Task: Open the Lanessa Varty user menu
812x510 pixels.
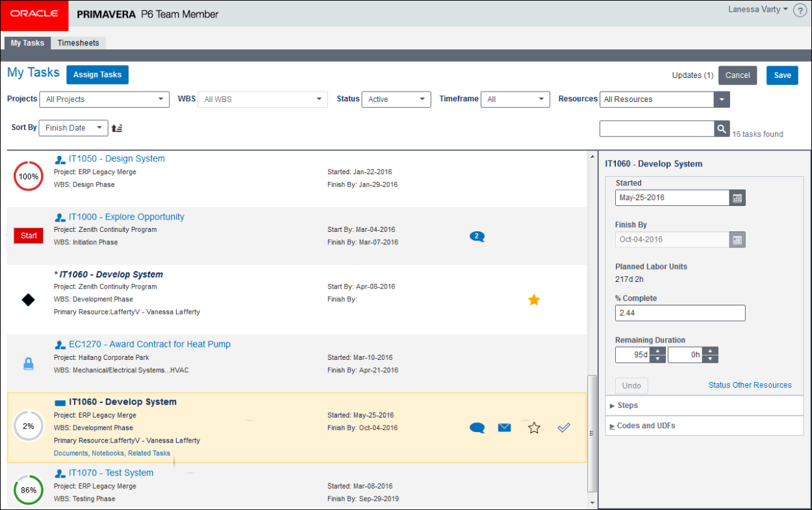Action: tap(756, 10)
